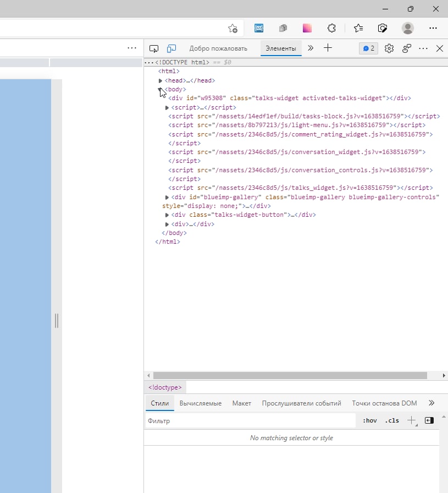Viewport: 448px width, 493px height.
Task: Switch to the Вычисляемые tab
Action: point(201,403)
